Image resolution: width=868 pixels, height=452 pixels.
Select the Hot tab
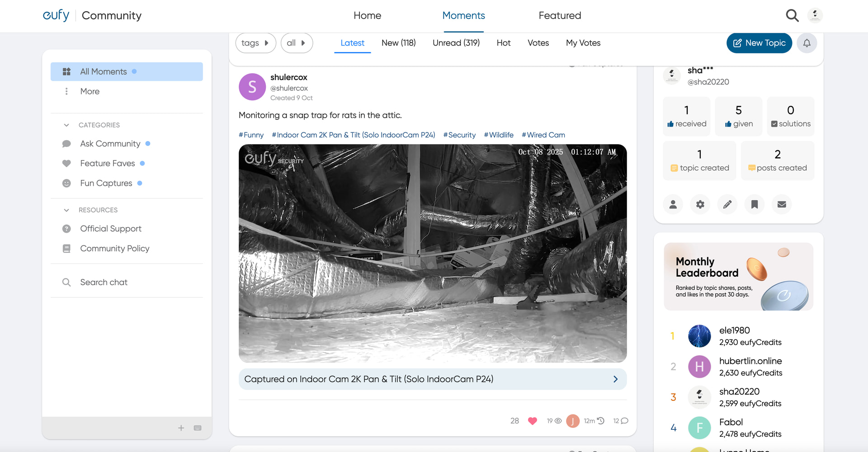(x=503, y=43)
